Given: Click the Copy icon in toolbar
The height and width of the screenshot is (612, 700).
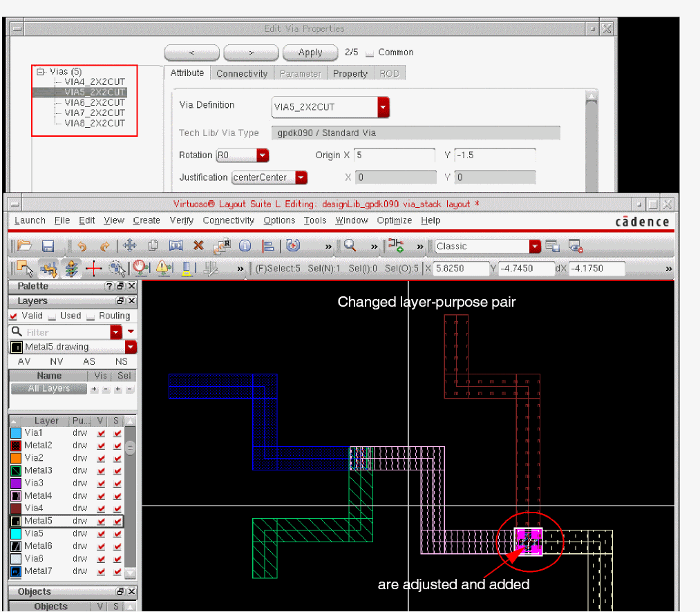Looking at the screenshot, I should point(153,245).
